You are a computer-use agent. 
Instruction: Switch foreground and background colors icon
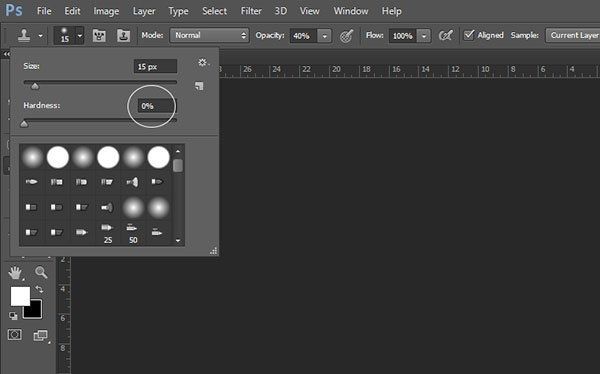pos(39,289)
